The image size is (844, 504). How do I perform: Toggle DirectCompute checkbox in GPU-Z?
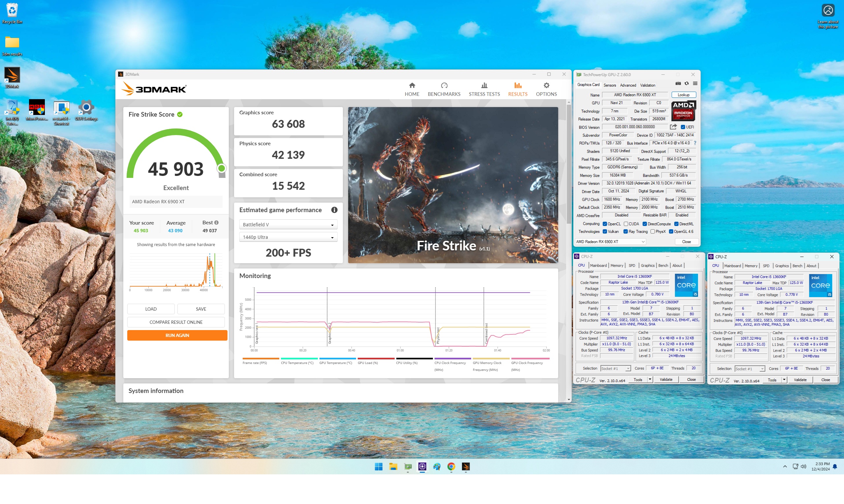click(645, 224)
